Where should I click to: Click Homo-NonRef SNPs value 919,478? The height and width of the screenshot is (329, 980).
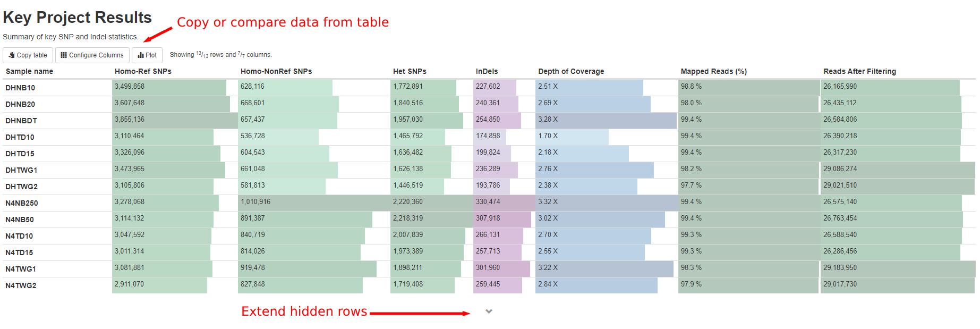253,268
